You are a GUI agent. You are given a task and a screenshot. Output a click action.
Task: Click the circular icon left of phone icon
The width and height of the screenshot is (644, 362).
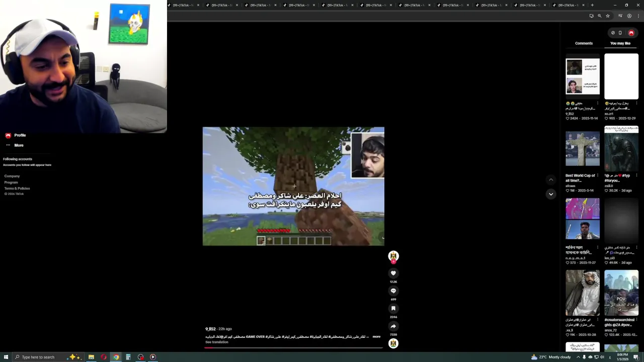point(613,33)
